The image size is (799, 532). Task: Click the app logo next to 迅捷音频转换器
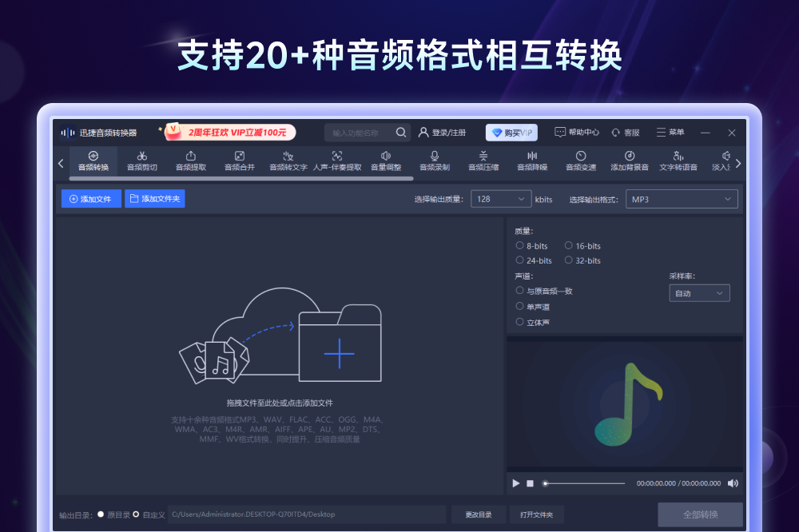(x=67, y=133)
